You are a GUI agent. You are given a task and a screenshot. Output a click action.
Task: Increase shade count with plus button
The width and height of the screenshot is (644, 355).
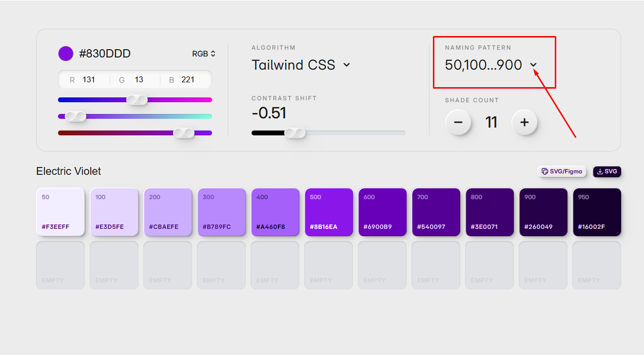tap(525, 122)
